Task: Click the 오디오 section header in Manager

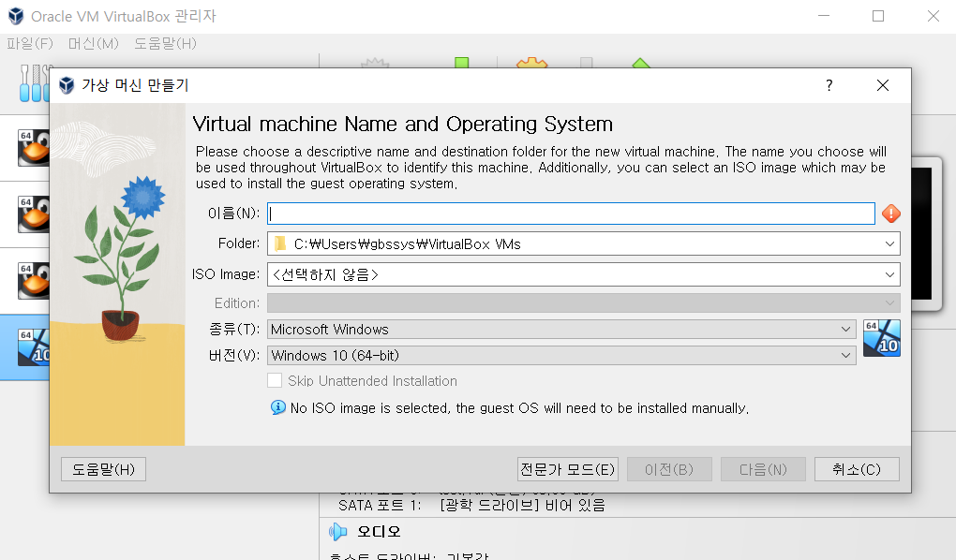Action: point(380,531)
